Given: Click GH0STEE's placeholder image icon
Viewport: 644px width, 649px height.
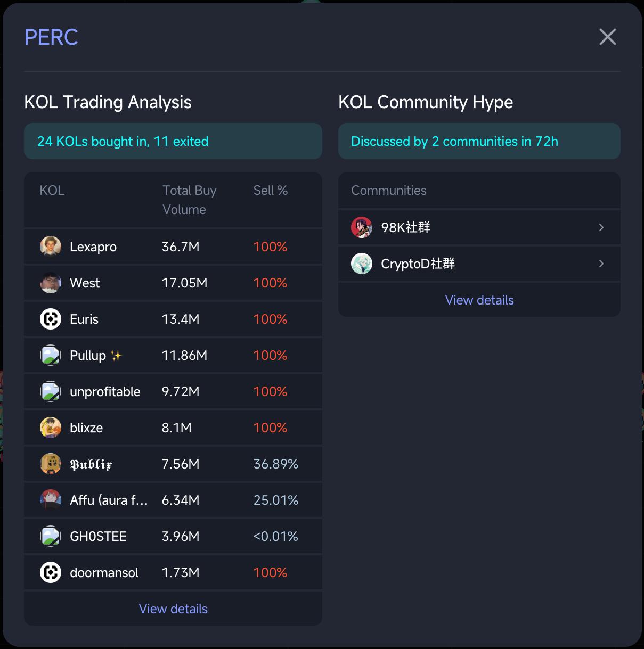Looking at the screenshot, I should 51,536.
